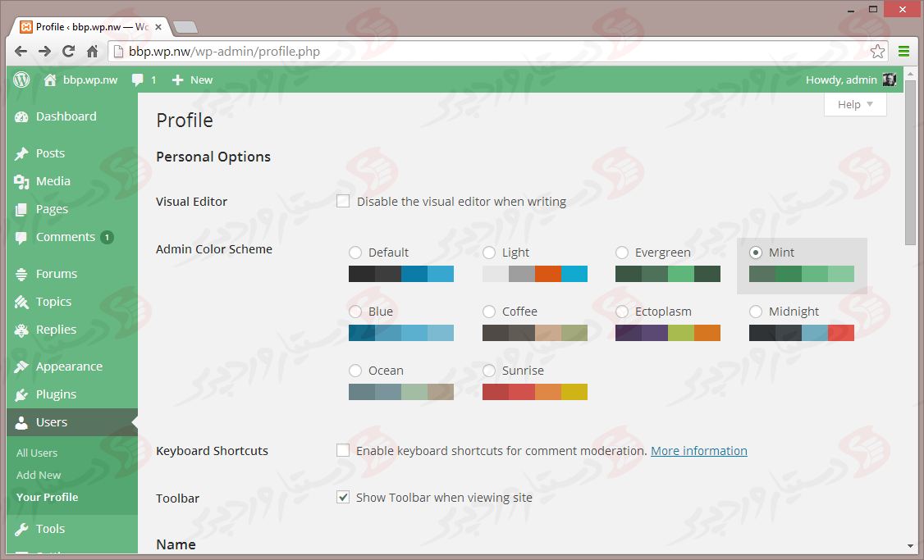The width and height of the screenshot is (924, 560).
Task: Open the comments bubble icon in toolbar
Action: tap(138, 80)
